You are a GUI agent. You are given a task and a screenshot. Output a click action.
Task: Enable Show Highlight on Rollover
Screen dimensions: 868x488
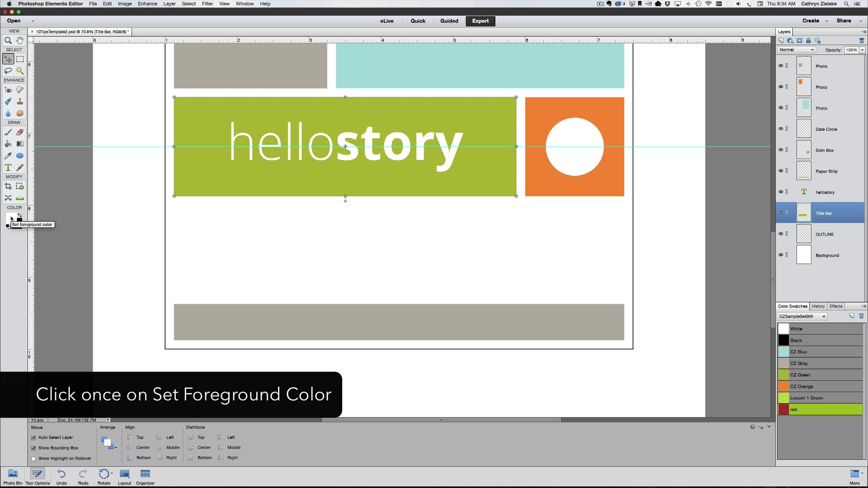click(33, 458)
